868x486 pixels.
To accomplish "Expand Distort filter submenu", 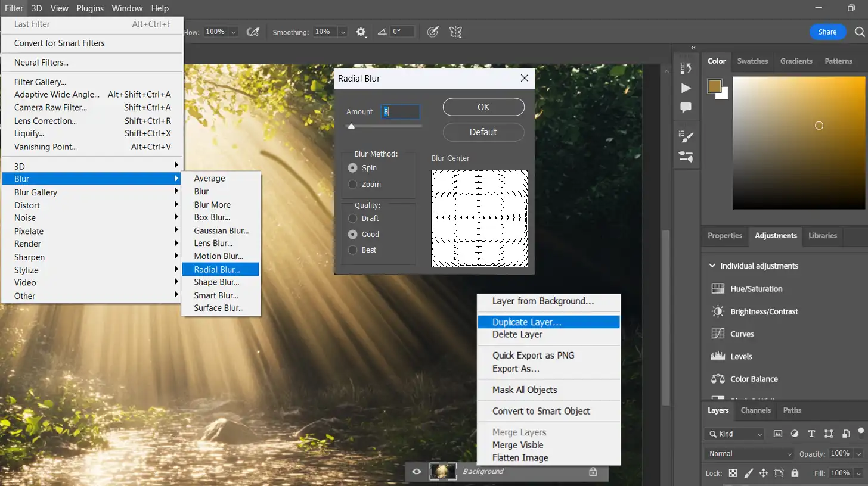I will click(92, 205).
